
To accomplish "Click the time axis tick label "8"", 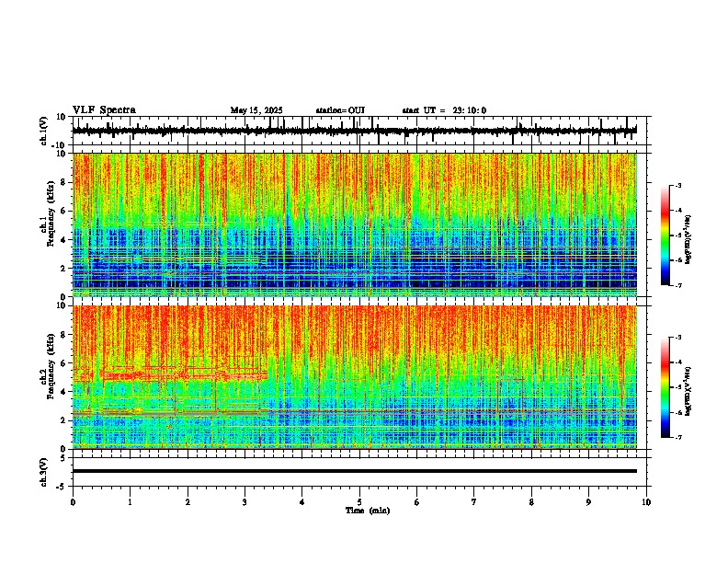I will [x=531, y=502].
